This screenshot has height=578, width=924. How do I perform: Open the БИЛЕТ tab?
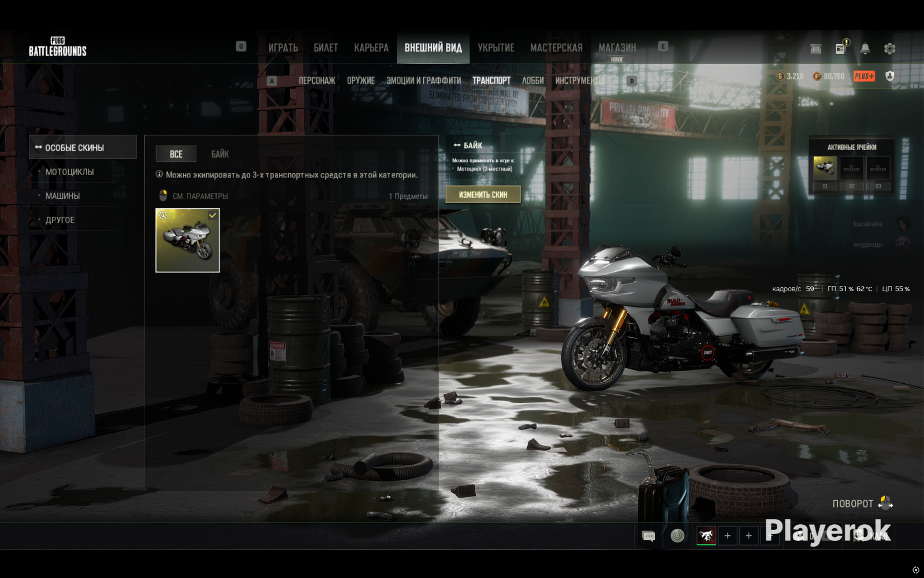click(326, 48)
